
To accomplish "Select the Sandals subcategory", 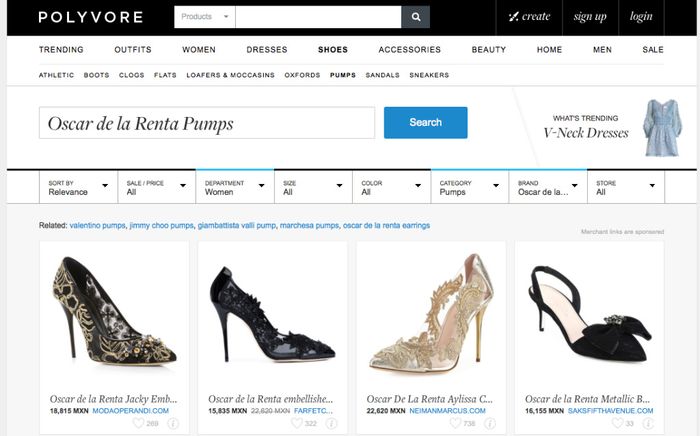I will pyautogui.click(x=383, y=75).
